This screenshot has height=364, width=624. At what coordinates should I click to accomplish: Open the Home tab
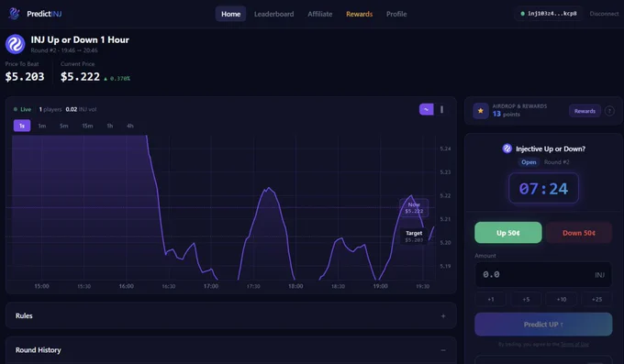231,14
